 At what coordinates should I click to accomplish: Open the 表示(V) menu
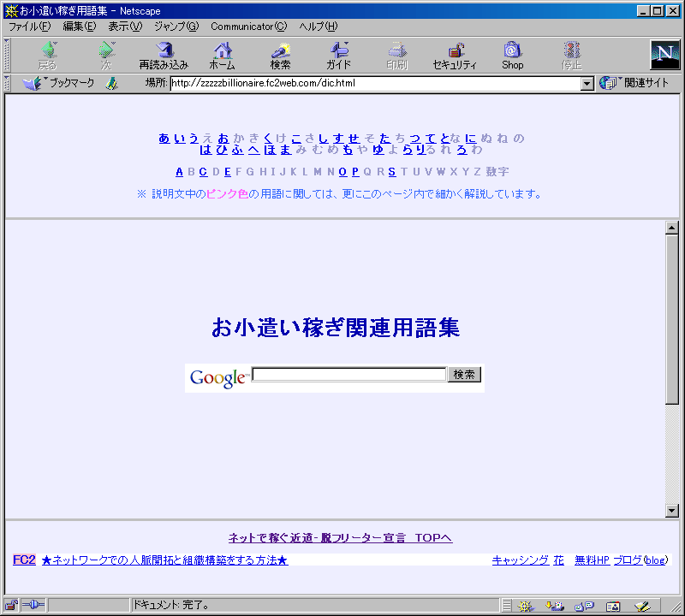coord(125,27)
